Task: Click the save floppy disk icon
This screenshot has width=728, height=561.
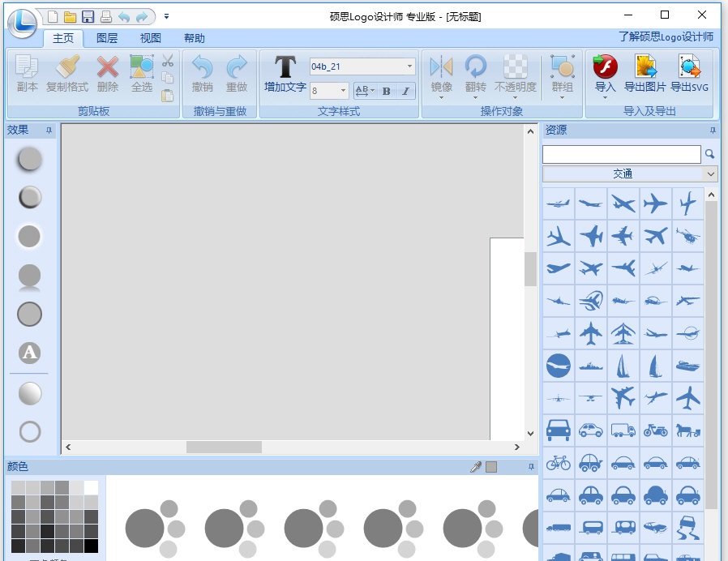Action: pos(88,16)
